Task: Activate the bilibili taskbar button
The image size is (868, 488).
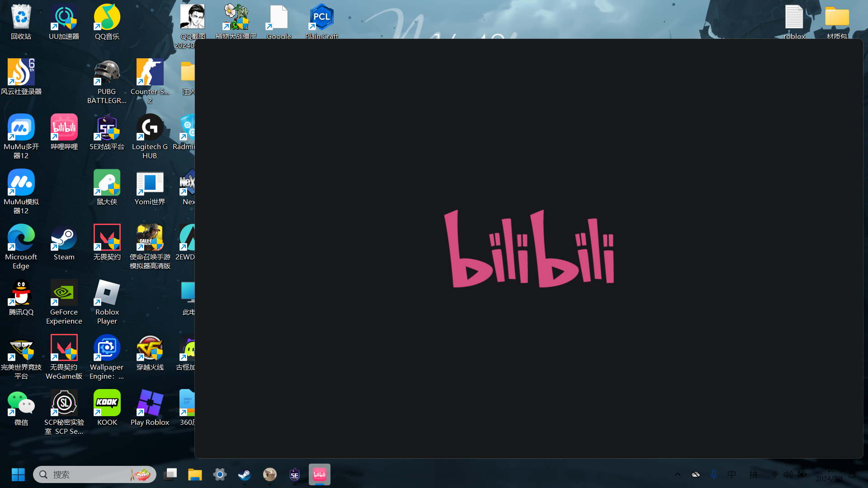Action: (320, 474)
